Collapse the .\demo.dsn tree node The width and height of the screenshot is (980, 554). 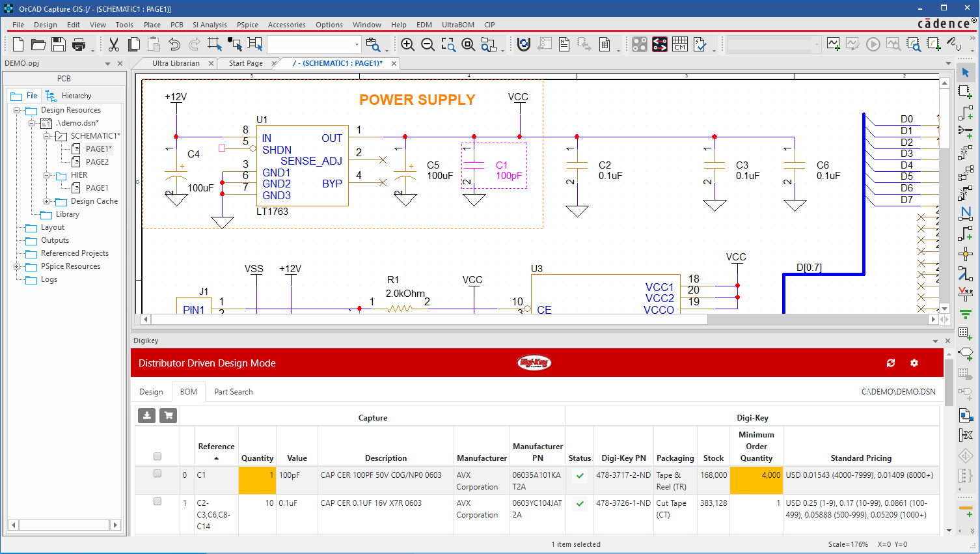pos(31,123)
